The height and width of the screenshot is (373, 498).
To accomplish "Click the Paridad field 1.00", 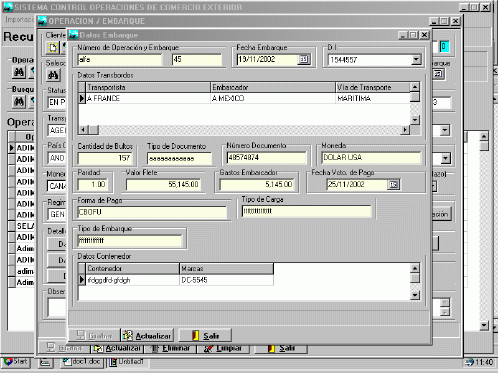I will click(93, 184).
